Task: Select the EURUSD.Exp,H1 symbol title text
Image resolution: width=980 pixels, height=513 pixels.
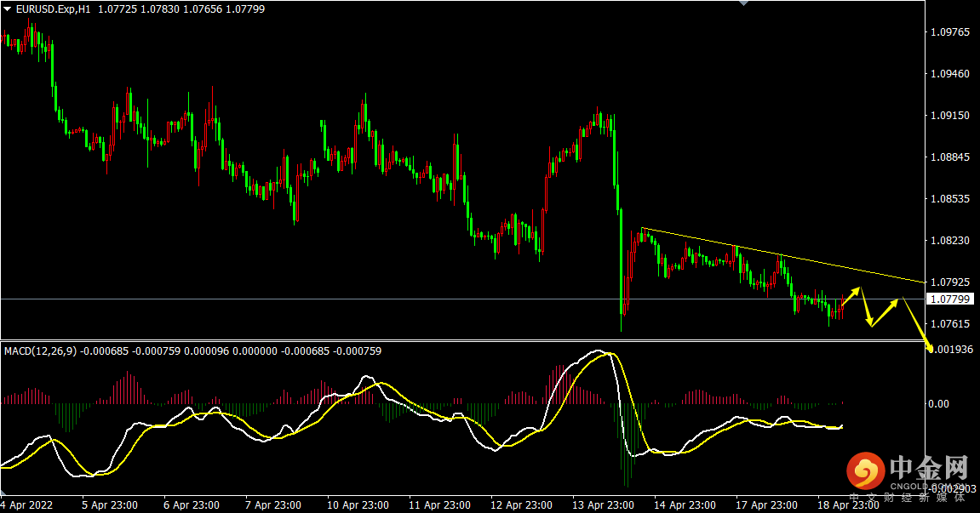Action: pyautogui.click(x=53, y=9)
